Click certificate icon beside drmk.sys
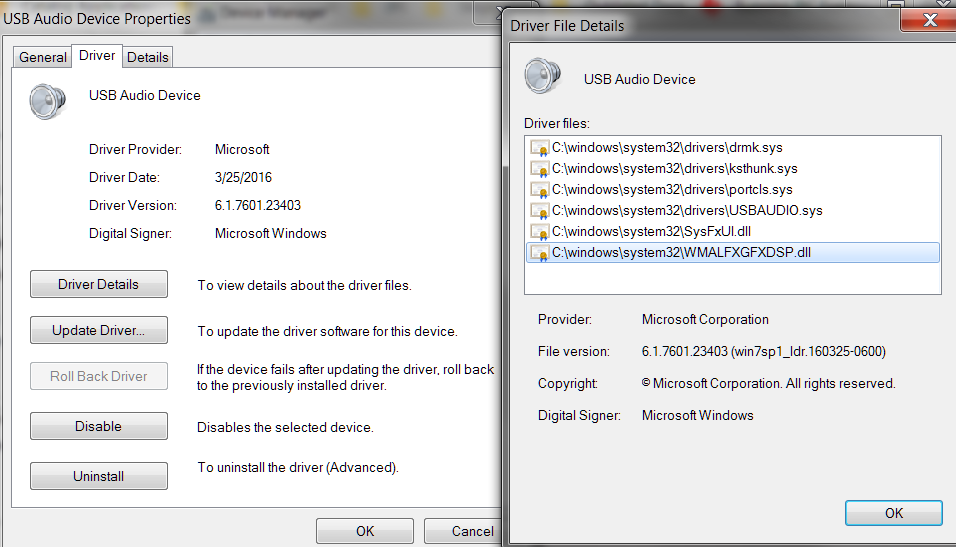The image size is (956, 547). [540, 148]
